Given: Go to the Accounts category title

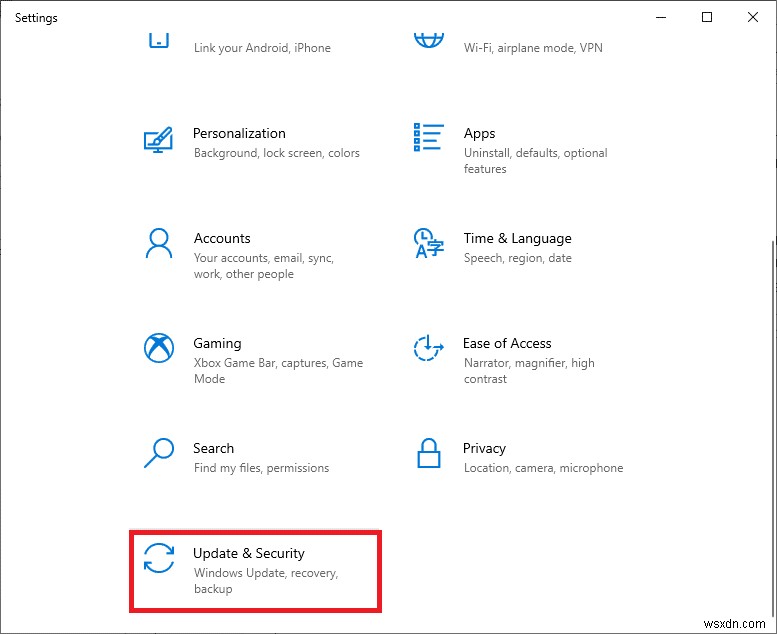Looking at the screenshot, I should pyautogui.click(x=222, y=238).
